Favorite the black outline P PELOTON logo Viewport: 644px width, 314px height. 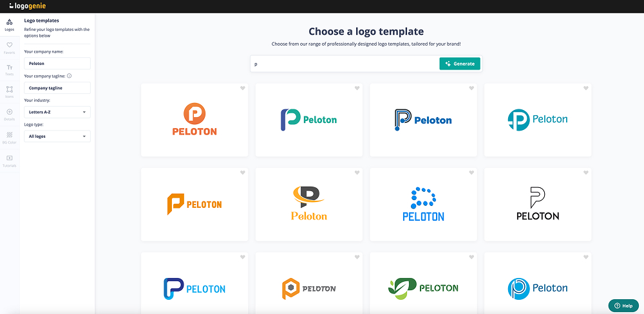tap(586, 173)
